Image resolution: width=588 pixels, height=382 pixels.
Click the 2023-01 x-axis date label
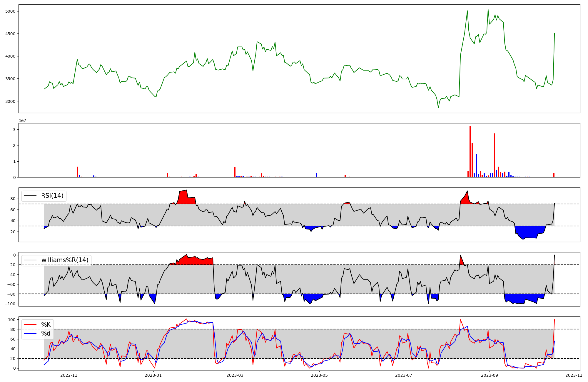(x=153, y=375)
